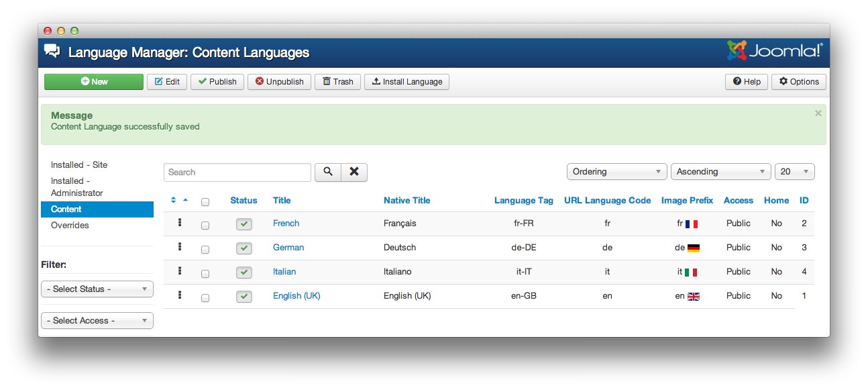Dismiss the success message with X
This screenshot has width=868, height=390.
[x=818, y=113]
